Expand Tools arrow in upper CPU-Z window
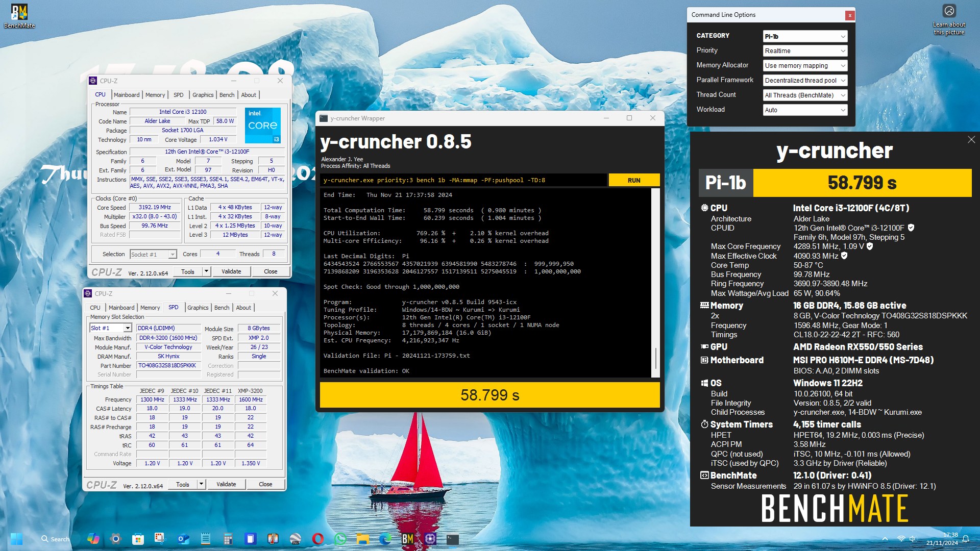Image resolution: width=980 pixels, height=551 pixels. click(206, 271)
